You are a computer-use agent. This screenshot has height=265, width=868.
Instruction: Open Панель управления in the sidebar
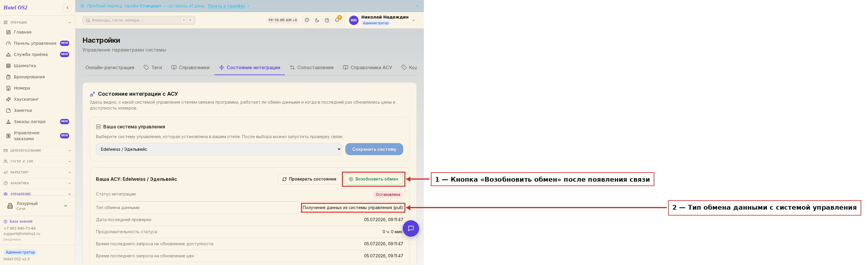tap(37, 43)
